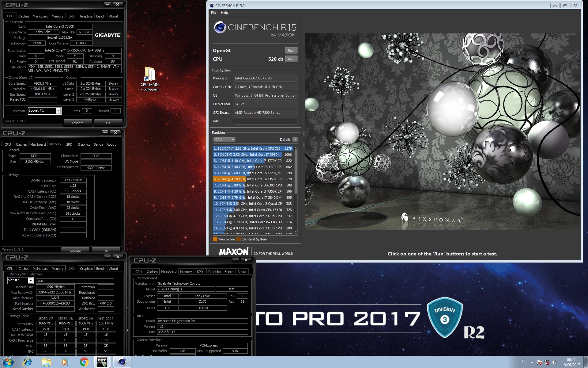Click OK in CPU-Z processor window

click(108, 123)
